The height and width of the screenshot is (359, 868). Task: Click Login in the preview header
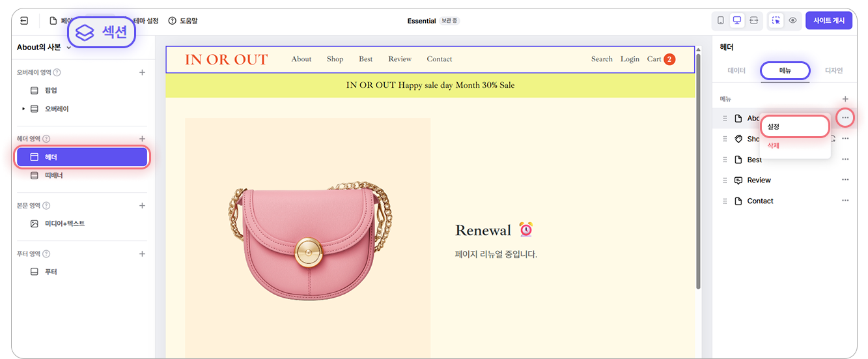(630, 59)
